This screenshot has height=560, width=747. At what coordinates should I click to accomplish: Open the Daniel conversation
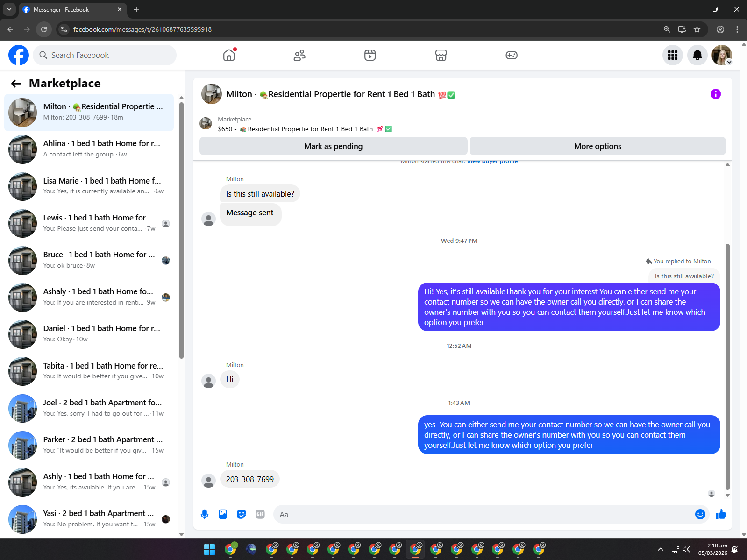point(89,334)
